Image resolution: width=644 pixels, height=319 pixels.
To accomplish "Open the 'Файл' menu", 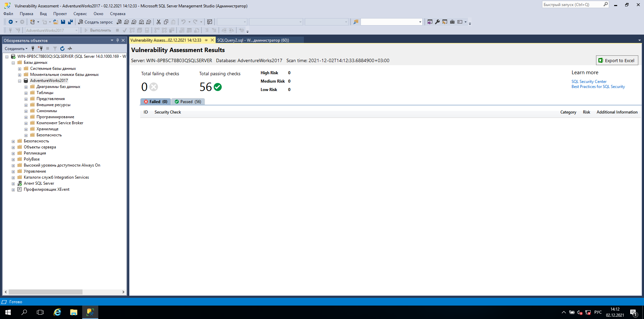I will click(8, 14).
